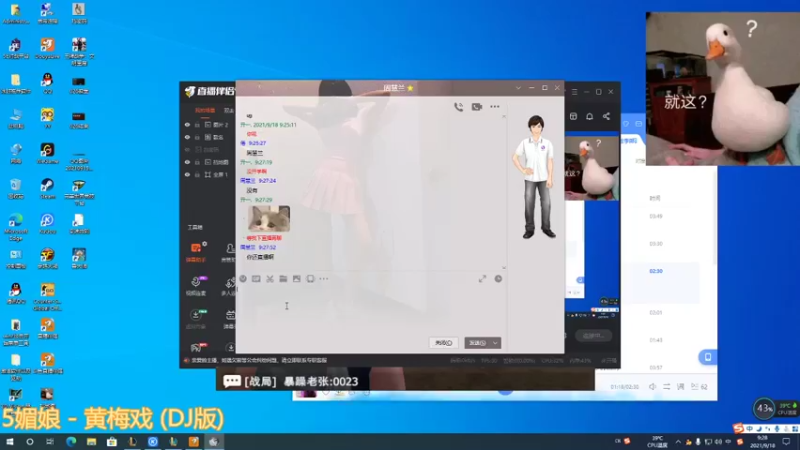Click the 关闭(C) button in chat

tap(443, 343)
